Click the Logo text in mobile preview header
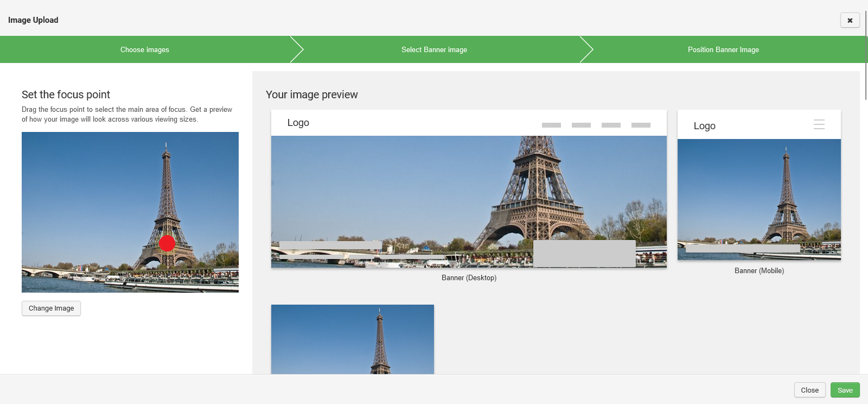 pyautogui.click(x=704, y=126)
